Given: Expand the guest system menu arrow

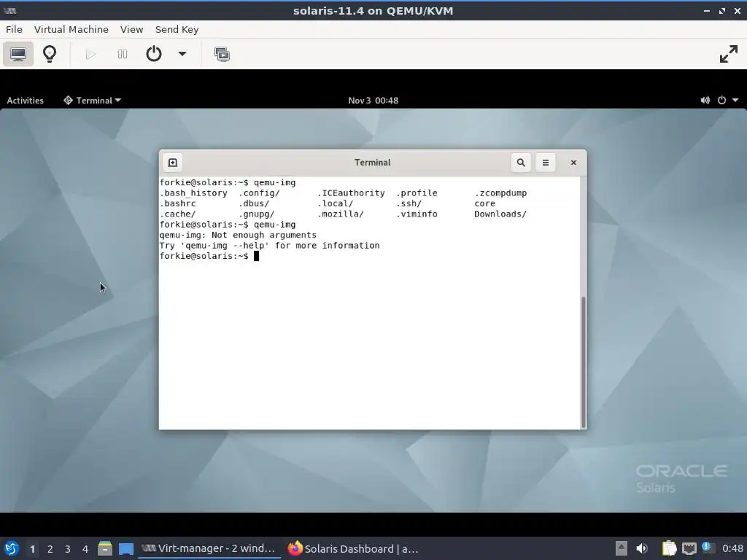Looking at the screenshot, I should 735,101.
